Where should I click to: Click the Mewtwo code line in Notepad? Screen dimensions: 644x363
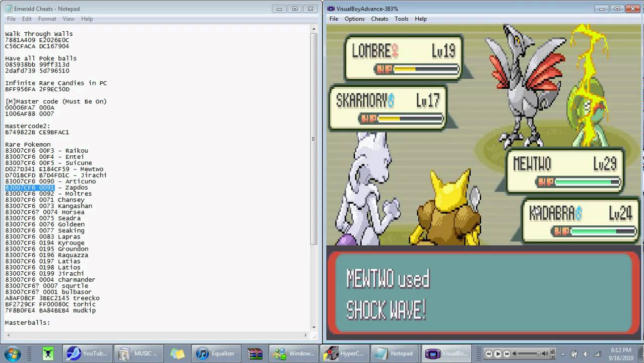[54, 169]
